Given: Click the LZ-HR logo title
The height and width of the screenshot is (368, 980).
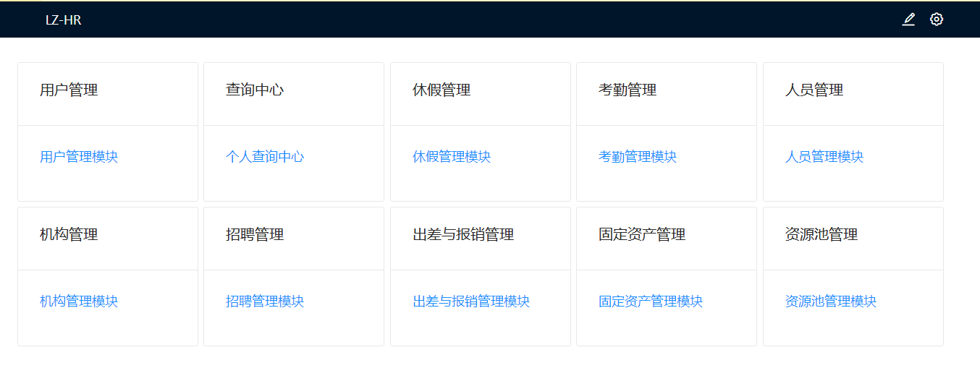Looking at the screenshot, I should 64,20.
